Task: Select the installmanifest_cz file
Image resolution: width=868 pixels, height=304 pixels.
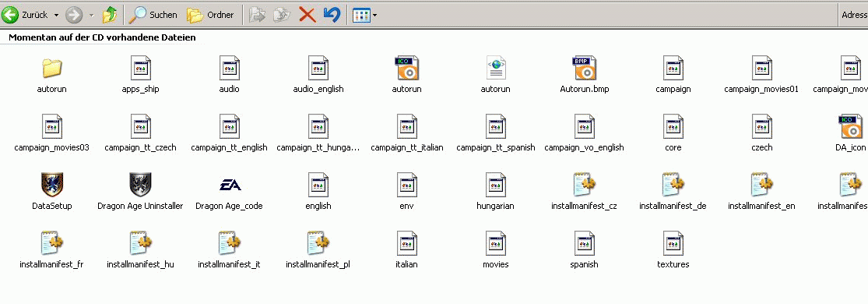Action: [584, 192]
